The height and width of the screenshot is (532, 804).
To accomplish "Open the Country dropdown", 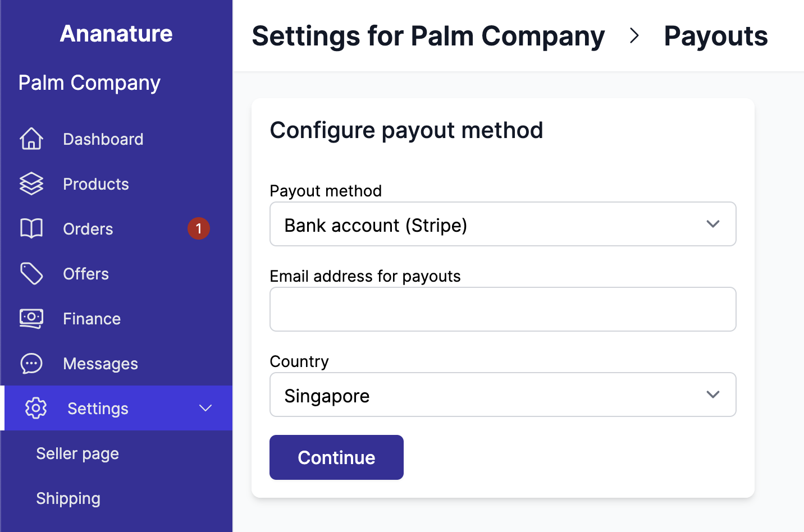I will coord(502,395).
